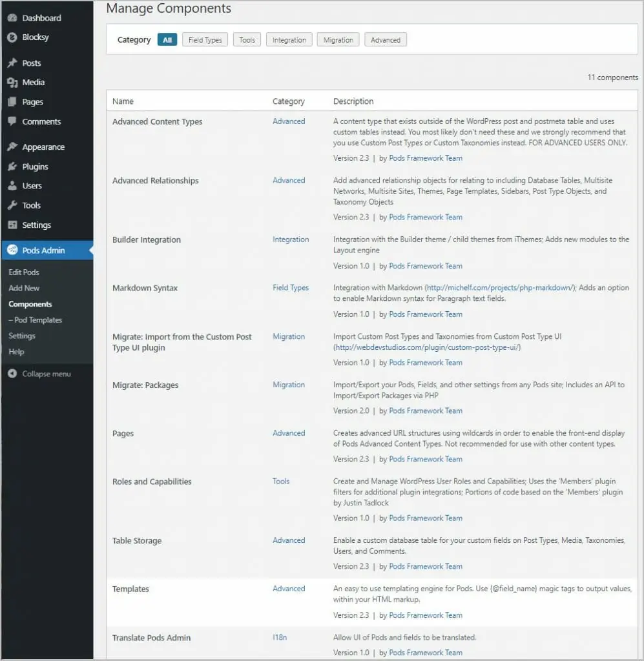Click the 11 components count text
The width and height of the screenshot is (644, 661).
[612, 77]
